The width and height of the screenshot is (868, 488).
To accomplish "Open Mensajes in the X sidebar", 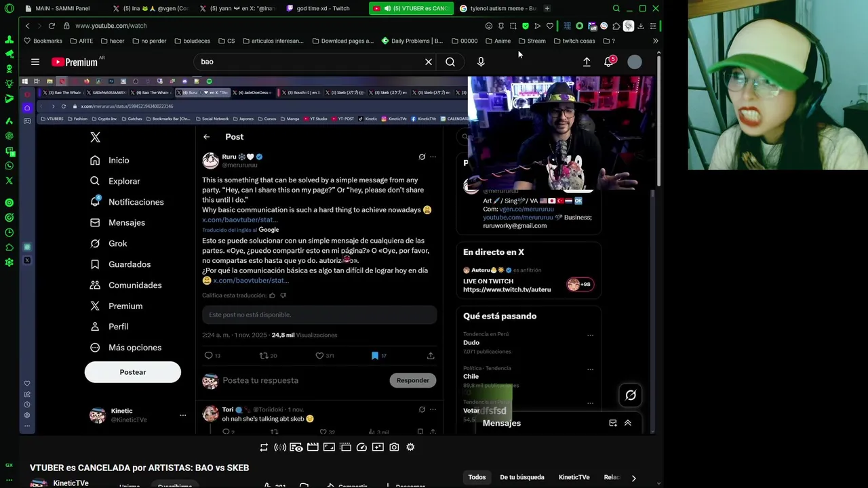I will pos(117,222).
